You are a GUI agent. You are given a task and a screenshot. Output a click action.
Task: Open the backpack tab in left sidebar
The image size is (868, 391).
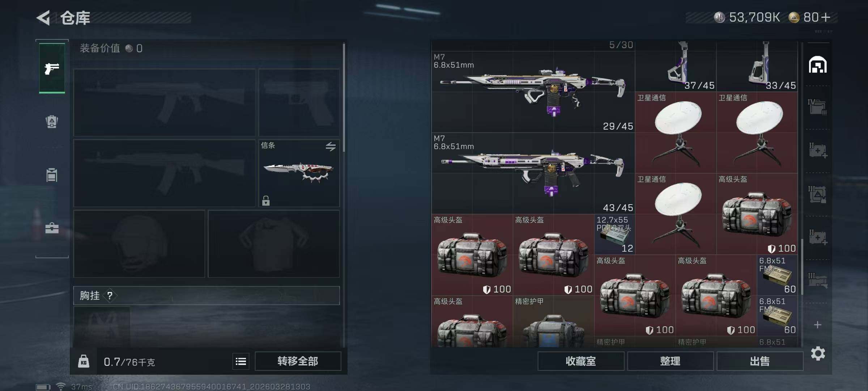click(x=52, y=122)
